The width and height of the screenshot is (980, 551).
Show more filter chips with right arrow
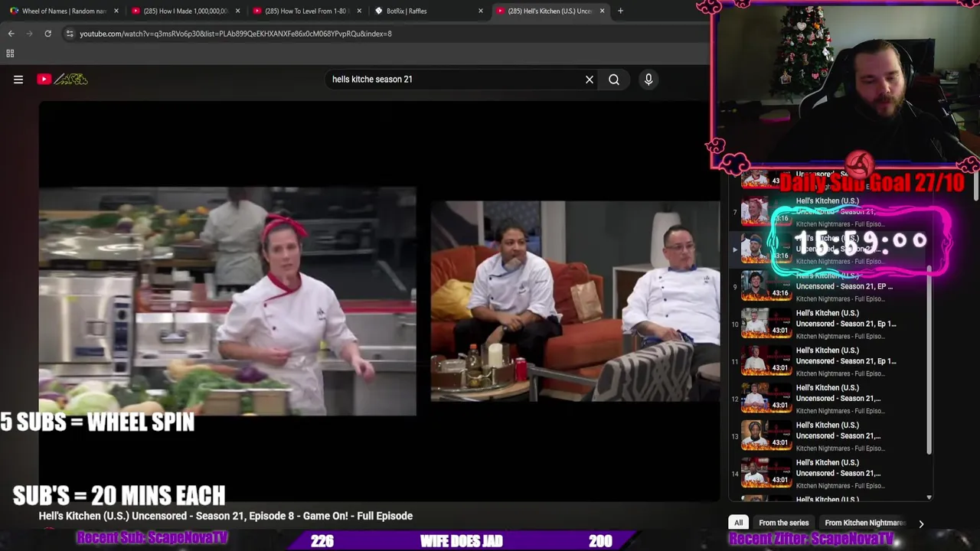(x=921, y=523)
